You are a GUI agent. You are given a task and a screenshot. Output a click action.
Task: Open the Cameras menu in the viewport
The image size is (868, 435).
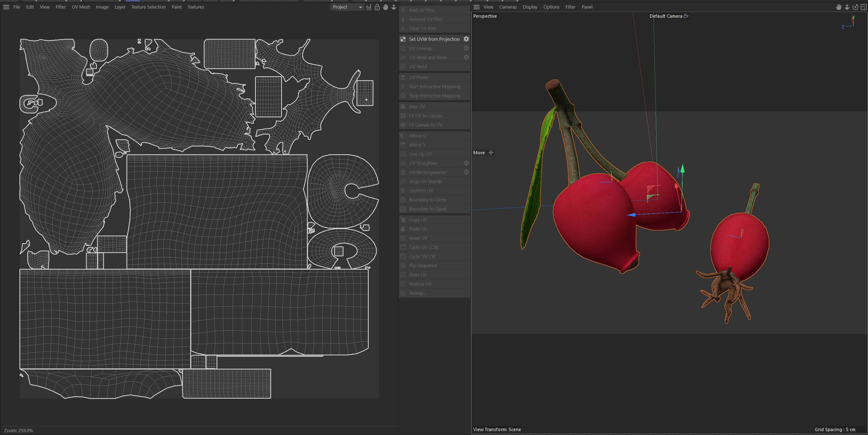pos(508,7)
